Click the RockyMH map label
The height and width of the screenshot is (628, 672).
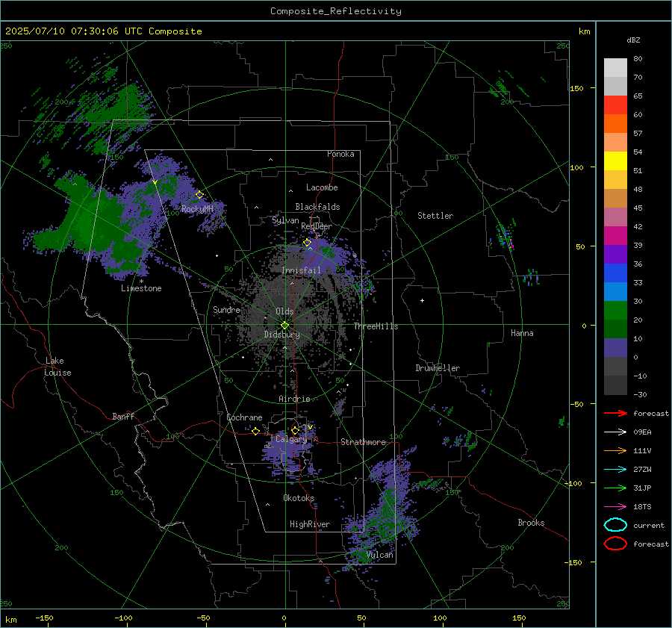coord(197,209)
